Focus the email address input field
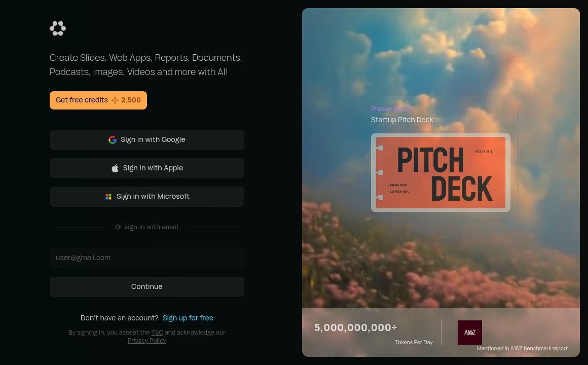Image resolution: width=588 pixels, height=365 pixels. point(147,258)
